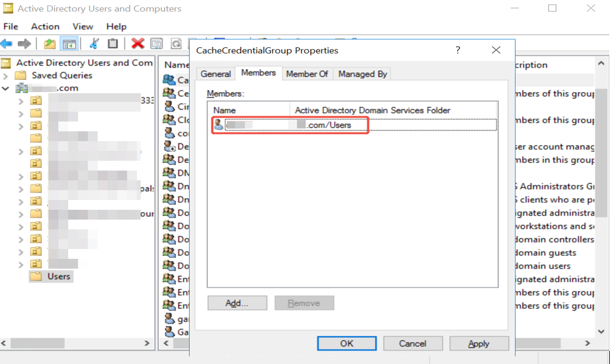Select the 'Ce' group entry in list

[x=176, y=93]
